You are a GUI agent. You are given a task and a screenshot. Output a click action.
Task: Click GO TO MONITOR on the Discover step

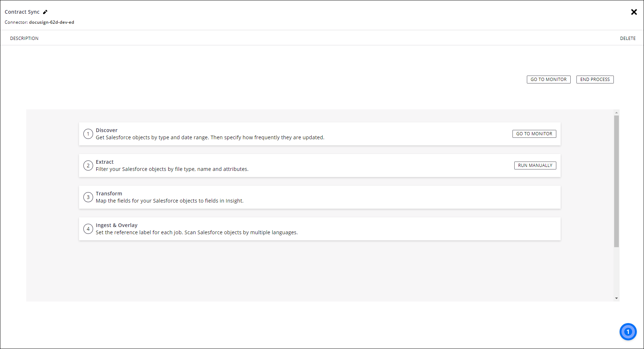(534, 133)
